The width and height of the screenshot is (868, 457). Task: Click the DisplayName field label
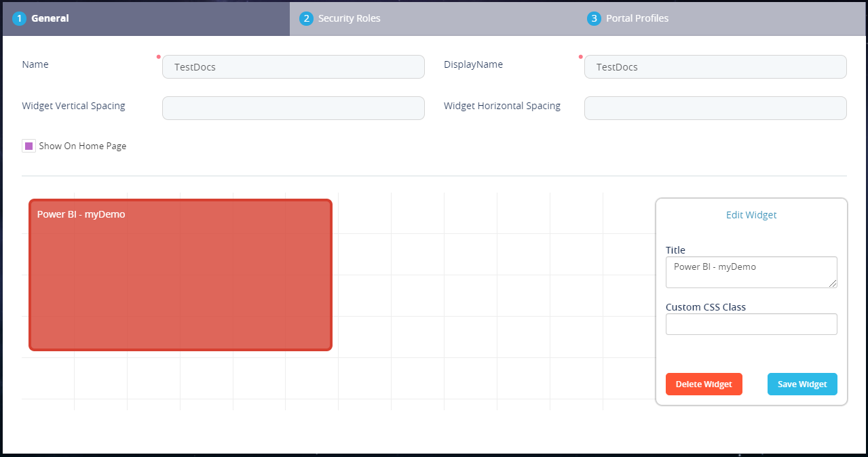pyautogui.click(x=473, y=64)
